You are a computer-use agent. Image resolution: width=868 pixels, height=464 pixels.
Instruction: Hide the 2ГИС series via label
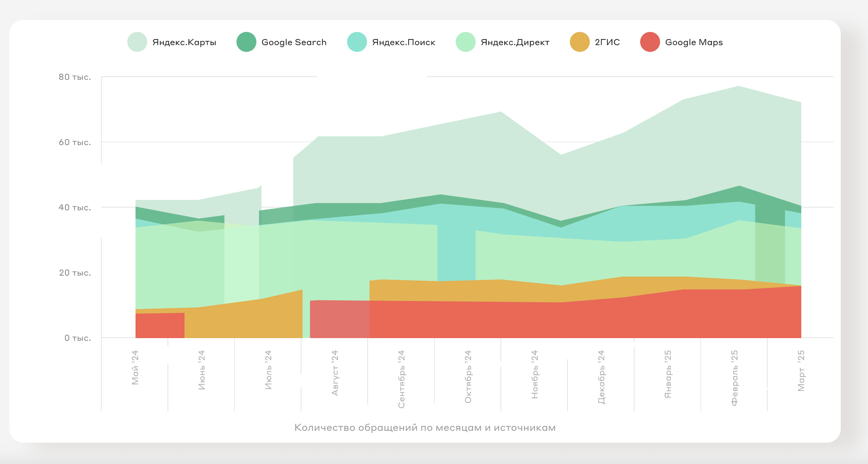click(607, 42)
